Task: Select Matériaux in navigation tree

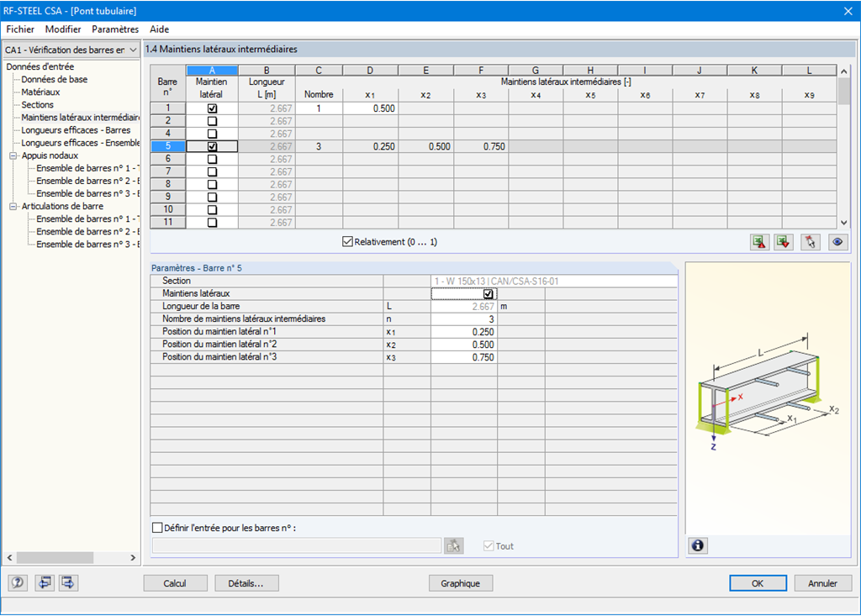Action: point(40,92)
